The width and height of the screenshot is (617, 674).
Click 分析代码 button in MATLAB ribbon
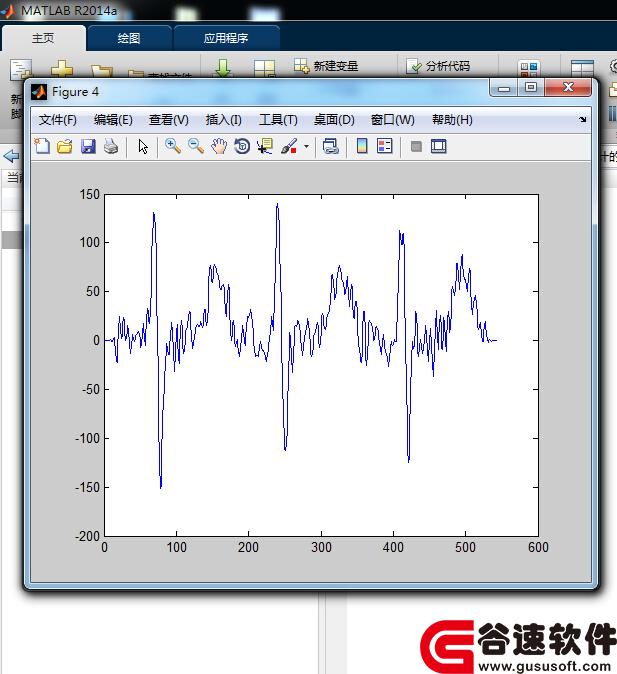coord(438,66)
